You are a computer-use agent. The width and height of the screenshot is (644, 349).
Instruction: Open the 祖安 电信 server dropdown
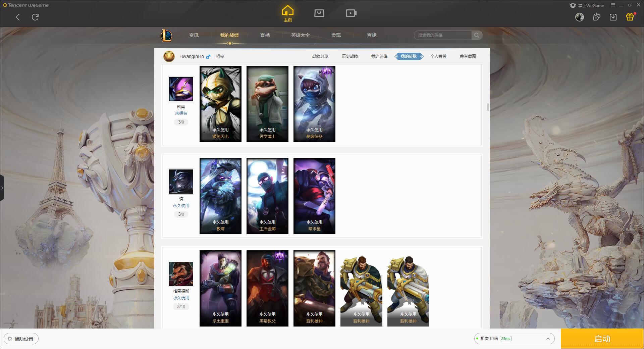tap(515, 339)
